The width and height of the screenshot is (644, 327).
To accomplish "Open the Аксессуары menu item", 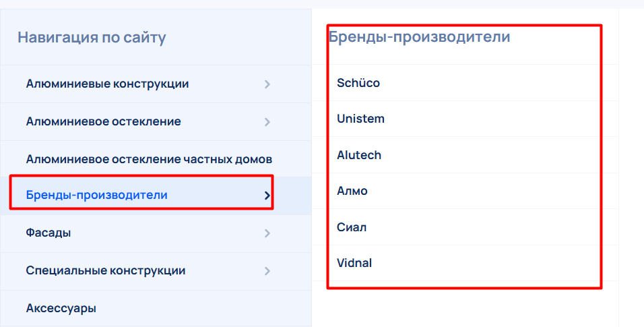I will click(x=61, y=309).
